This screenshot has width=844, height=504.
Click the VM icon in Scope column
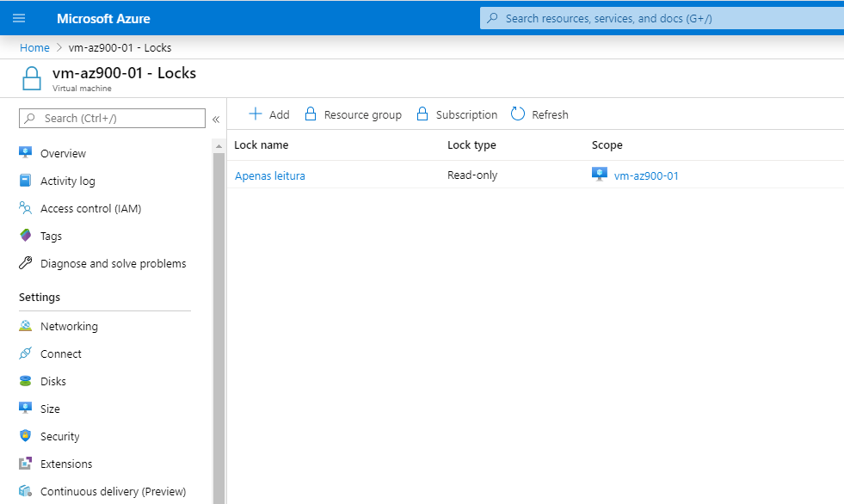599,175
